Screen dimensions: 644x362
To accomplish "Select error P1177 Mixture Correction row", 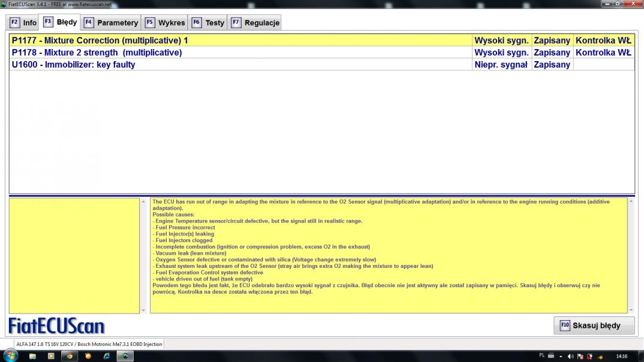I will (321, 40).
